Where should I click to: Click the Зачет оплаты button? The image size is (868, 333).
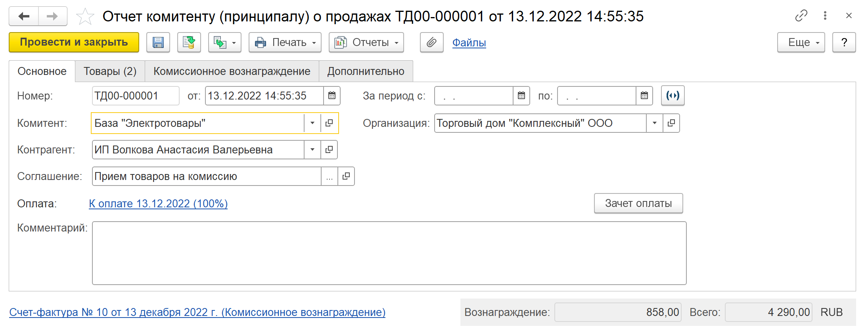638,203
